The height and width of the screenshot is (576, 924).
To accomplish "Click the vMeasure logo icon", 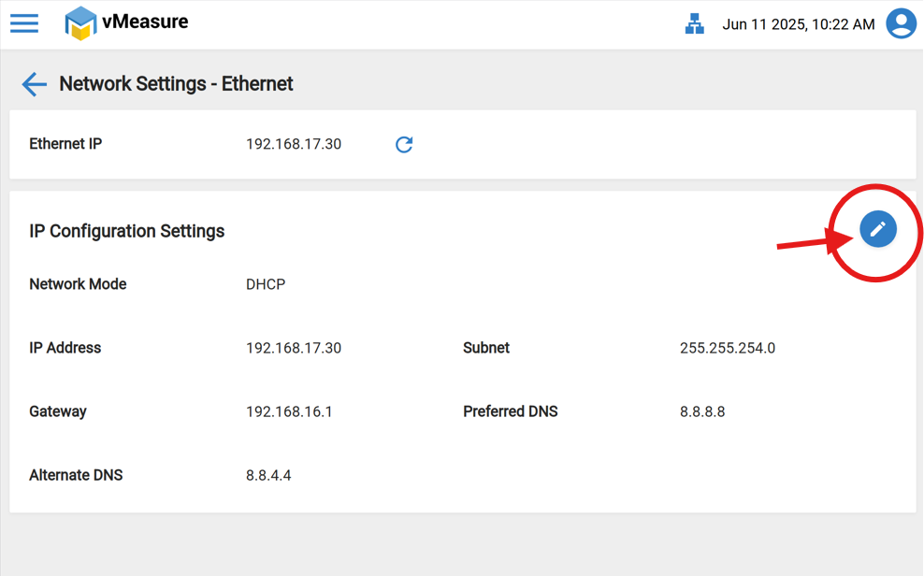I will [x=80, y=23].
